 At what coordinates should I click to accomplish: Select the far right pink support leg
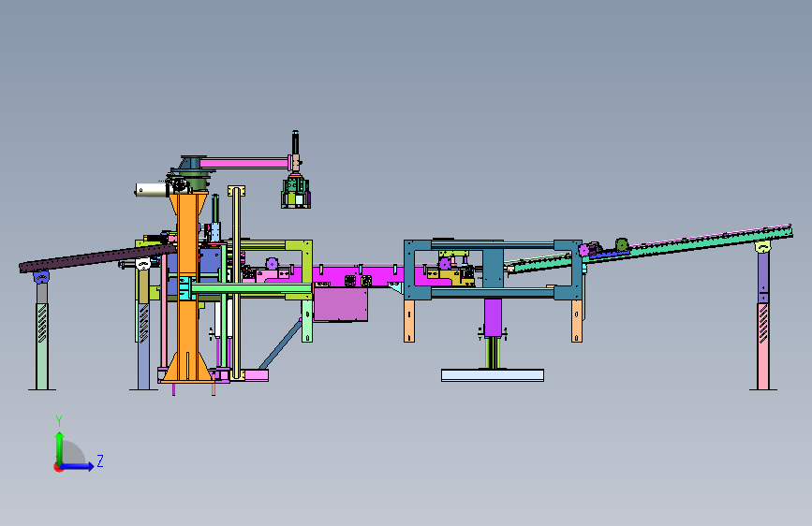(x=762, y=346)
